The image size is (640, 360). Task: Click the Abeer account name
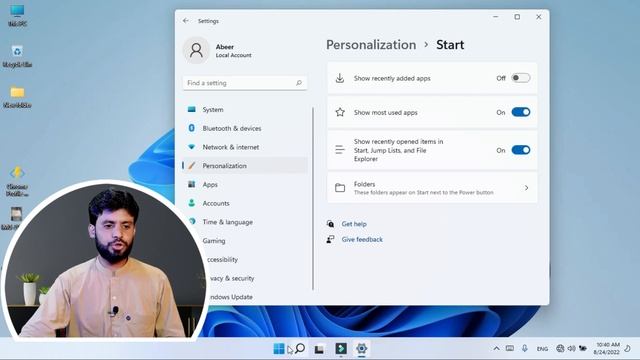pyautogui.click(x=225, y=47)
